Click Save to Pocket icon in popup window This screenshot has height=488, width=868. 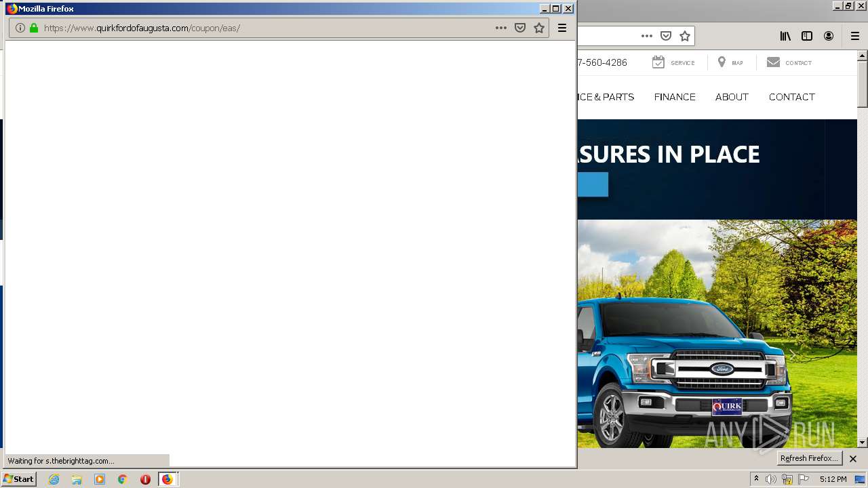(520, 28)
